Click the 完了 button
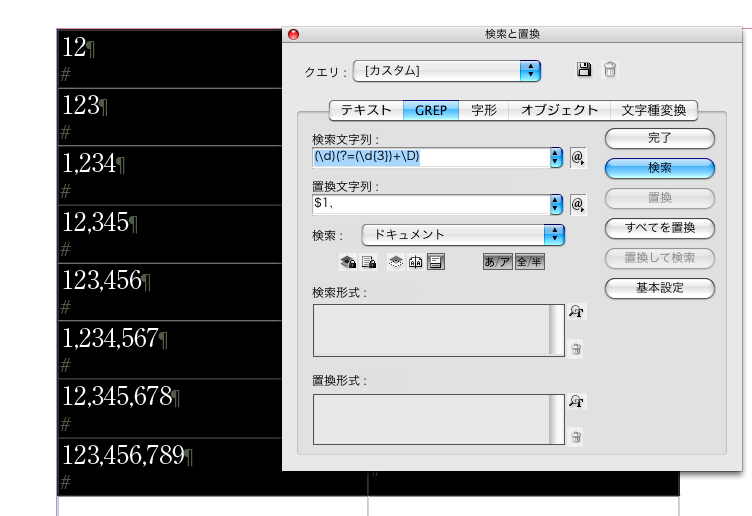Image resolution: width=752 pixels, height=516 pixels. pos(660,139)
